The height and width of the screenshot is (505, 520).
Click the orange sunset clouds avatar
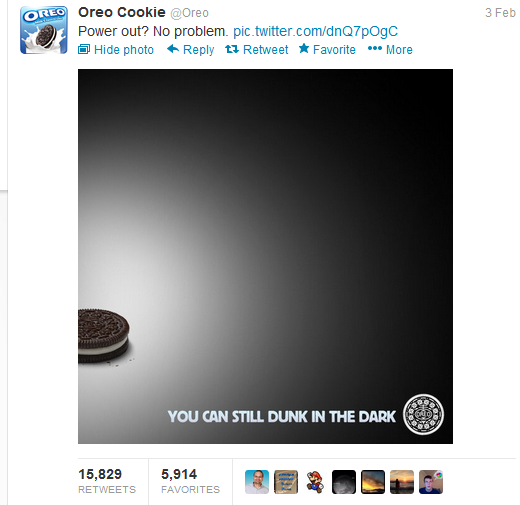tap(373, 482)
